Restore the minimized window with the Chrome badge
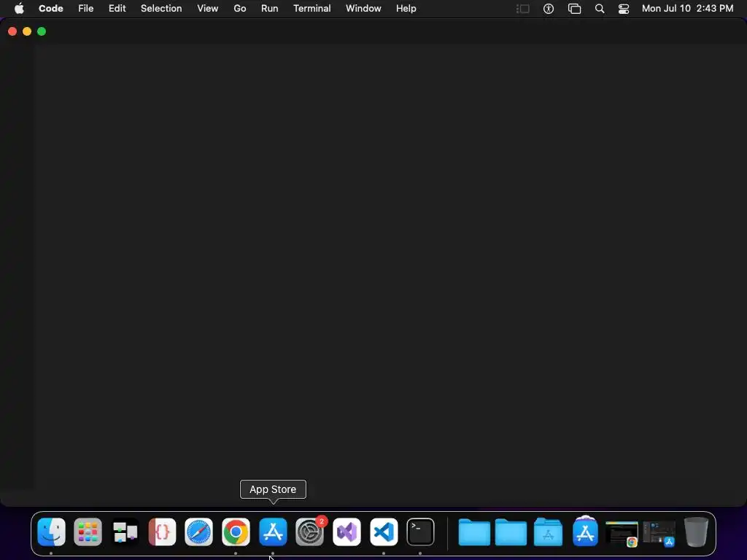The width and height of the screenshot is (747, 560). [622, 534]
